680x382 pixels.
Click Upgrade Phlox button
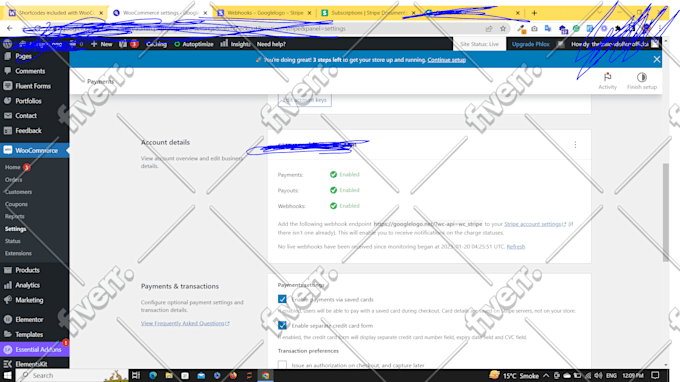coord(530,44)
